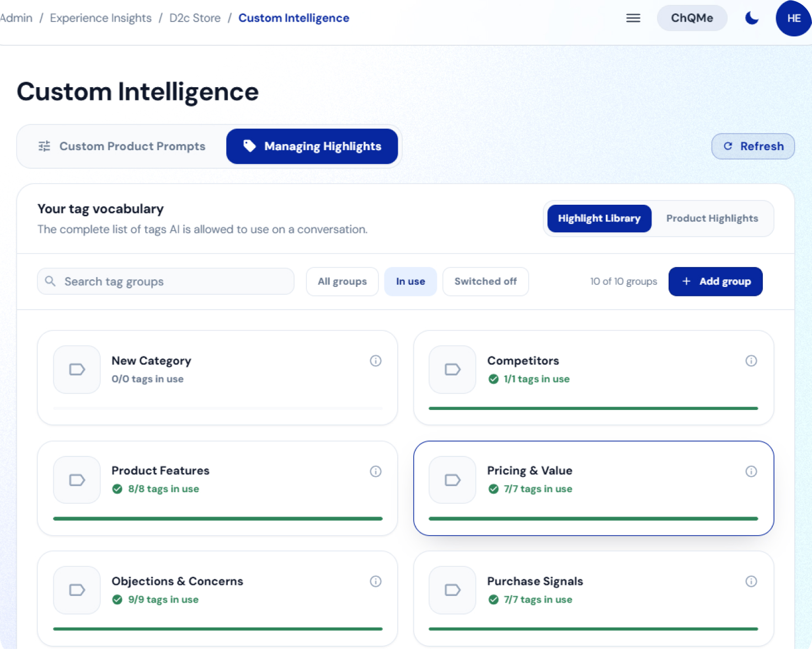This screenshot has height=660, width=812.
Task: Click the 'Your tag vocabulary' heading
Action: [x=100, y=209]
